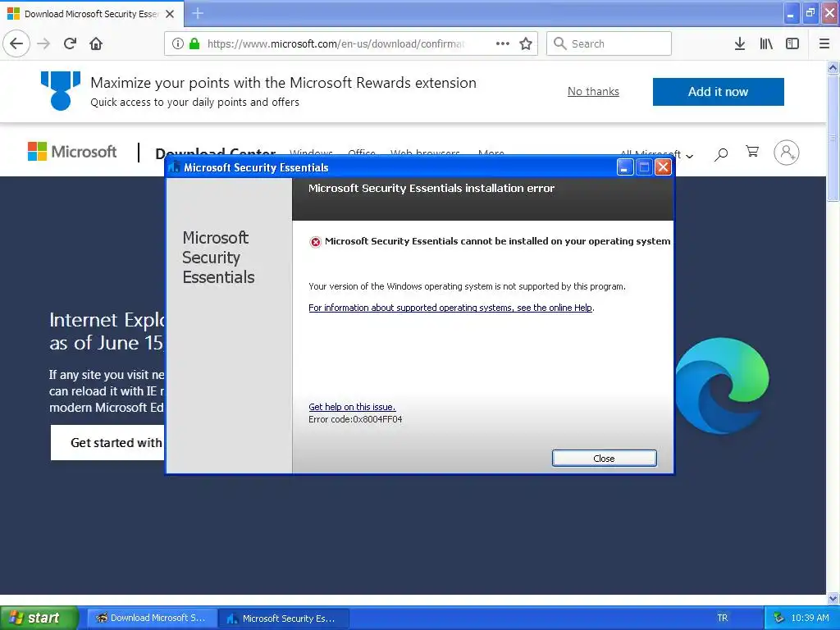This screenshot has width=840, height=630.
Task: Reload the page with the refresh icon
Action: (70, 43)
